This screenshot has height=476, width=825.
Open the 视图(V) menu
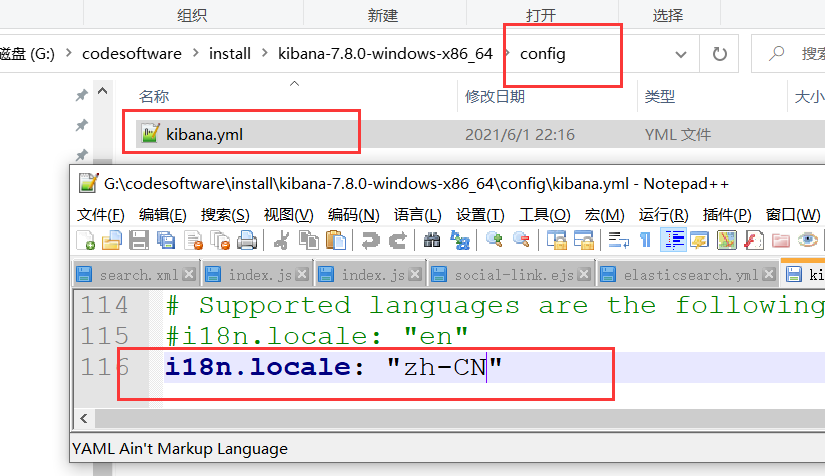tap(288, 215)
